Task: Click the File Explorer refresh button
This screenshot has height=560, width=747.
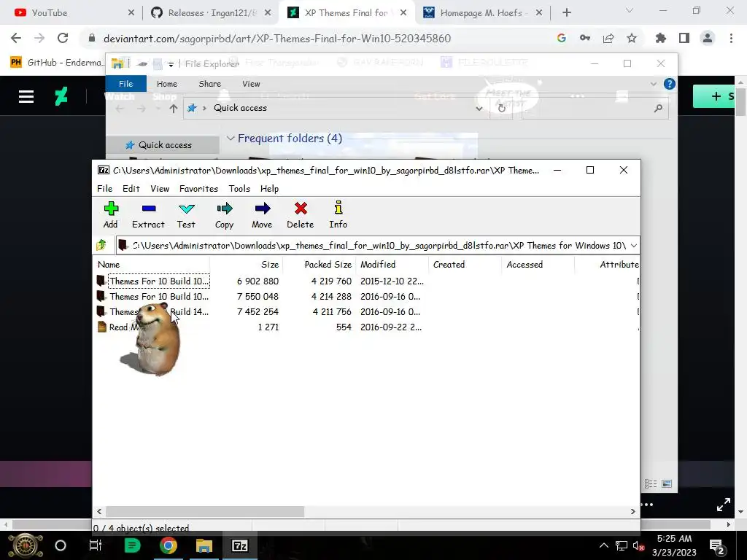Action: click(501, 108)
